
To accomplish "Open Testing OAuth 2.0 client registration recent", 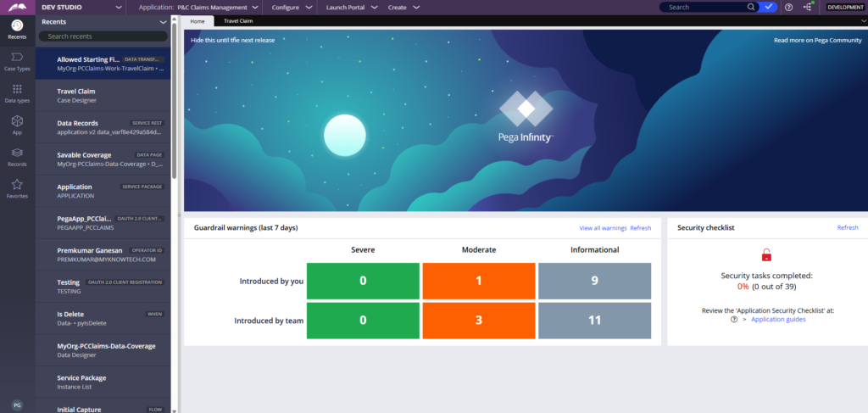I will (103, 287).
